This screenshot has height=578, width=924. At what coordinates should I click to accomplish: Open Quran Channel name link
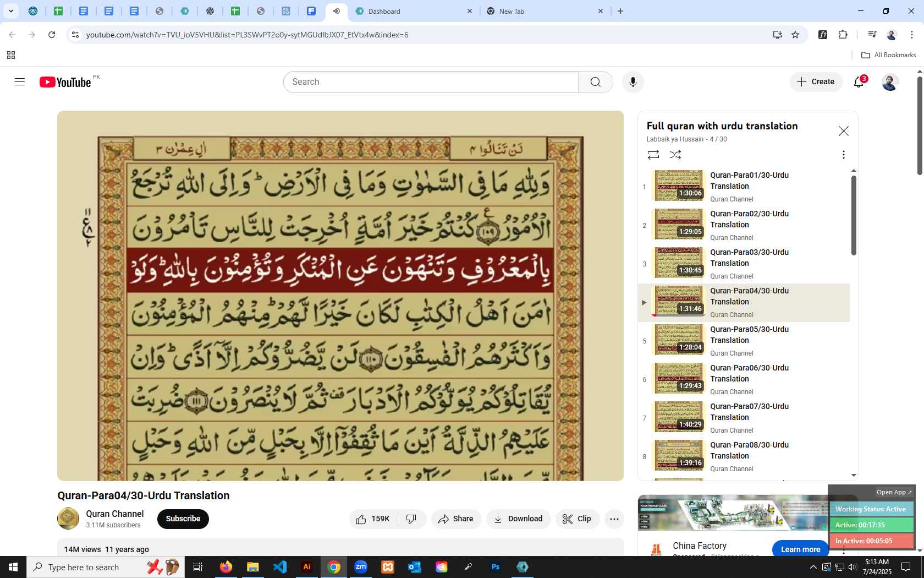point(114,514)
